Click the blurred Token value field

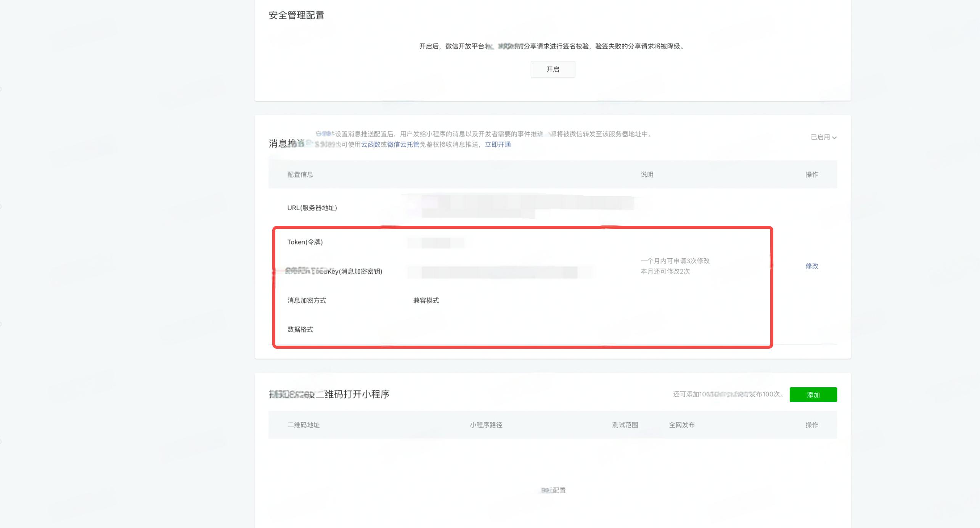pyautogui.click(x=435, y=243)
